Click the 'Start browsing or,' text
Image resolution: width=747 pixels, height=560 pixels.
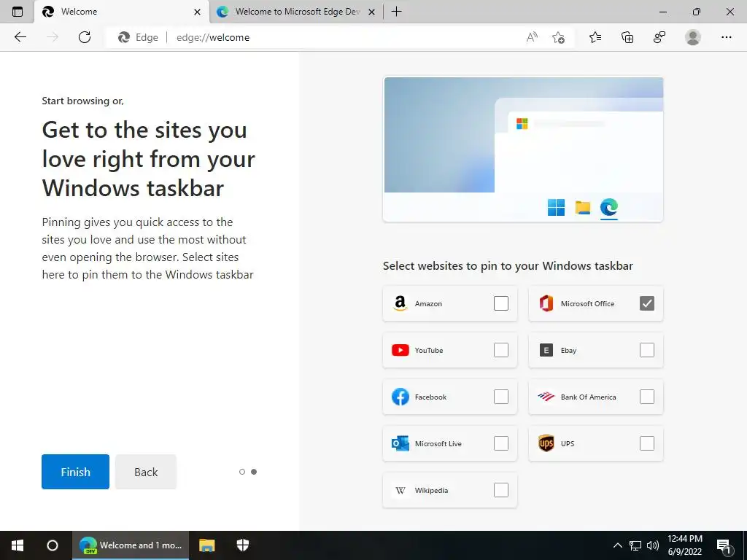tap(83, 101)
